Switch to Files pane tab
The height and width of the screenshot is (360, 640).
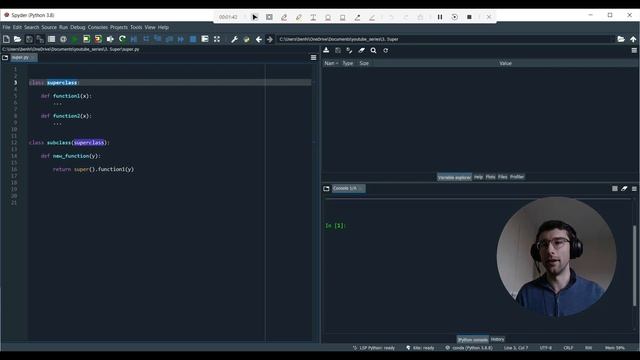point(502,177)
